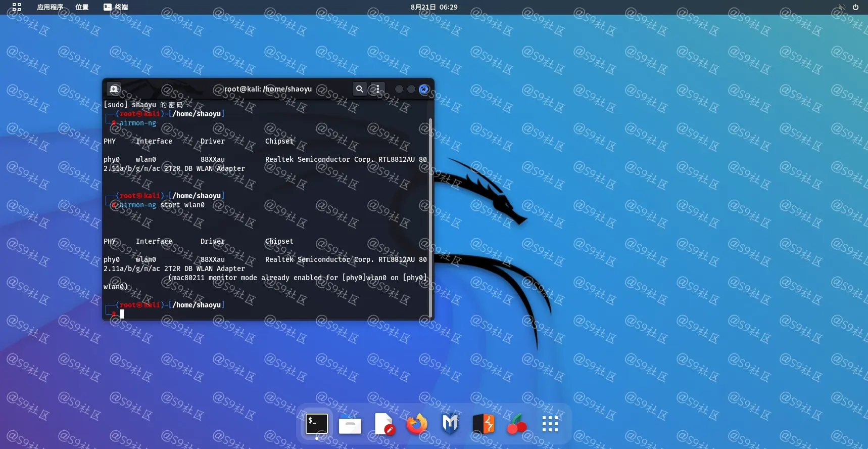This screenshot has width=868, height=449.
Task: Open a new tab in the terminal
Action: 114,89
